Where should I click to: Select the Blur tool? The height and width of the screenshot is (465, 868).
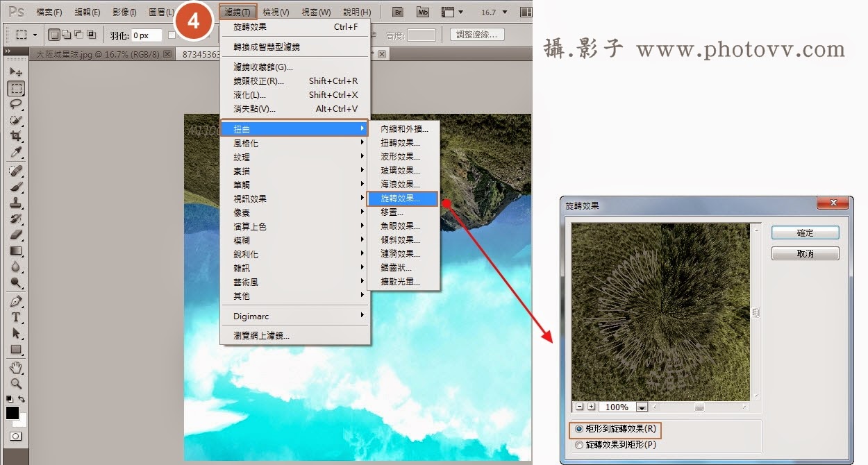16,267
